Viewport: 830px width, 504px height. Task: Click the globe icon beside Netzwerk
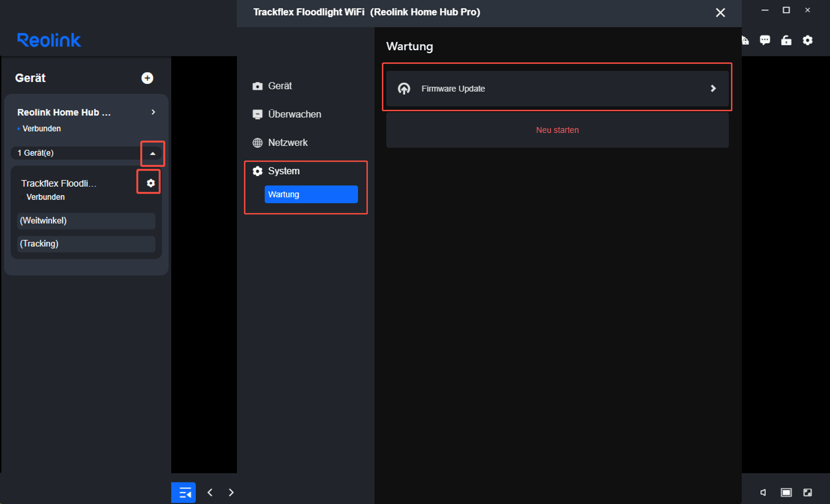[x=258, y=143]
